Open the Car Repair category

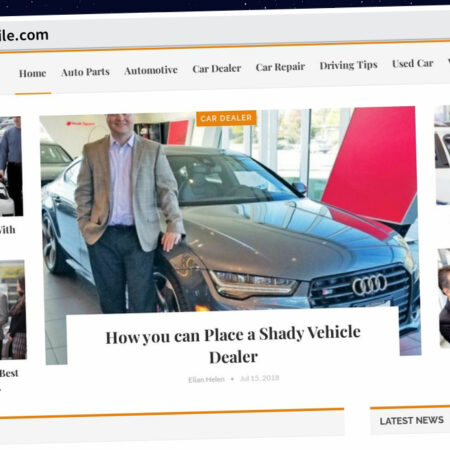click(x=280, y=67)
